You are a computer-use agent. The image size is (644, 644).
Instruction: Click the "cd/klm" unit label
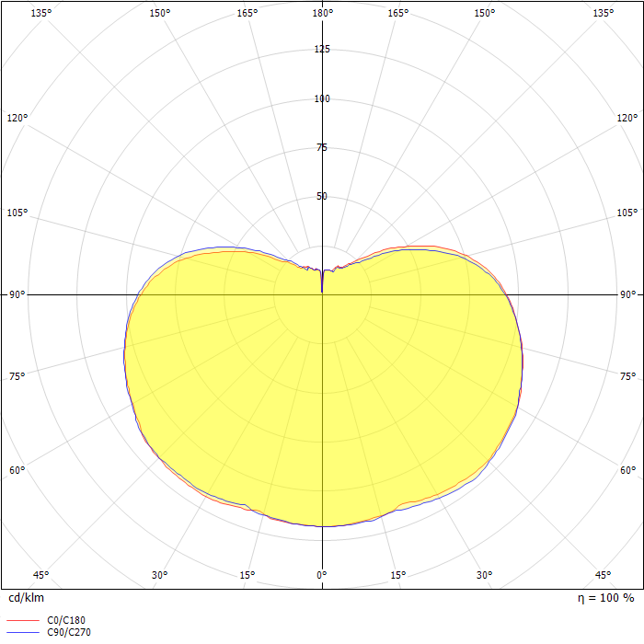(x=27, y=598)
